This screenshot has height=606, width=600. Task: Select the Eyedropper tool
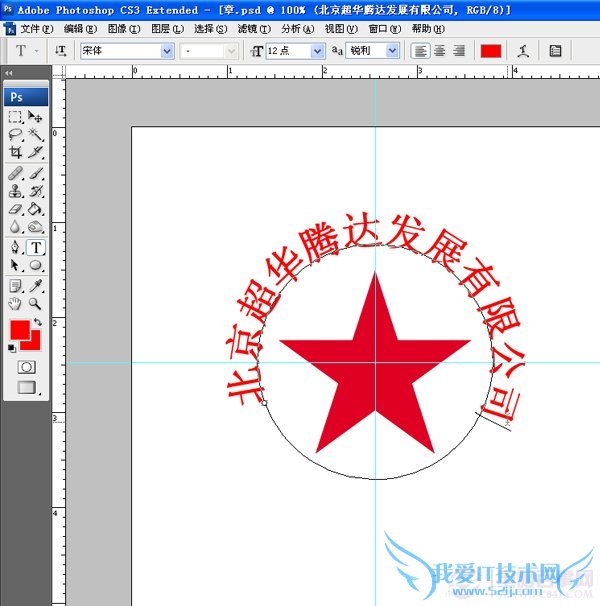pyautogui.click(x=36, y=286)
